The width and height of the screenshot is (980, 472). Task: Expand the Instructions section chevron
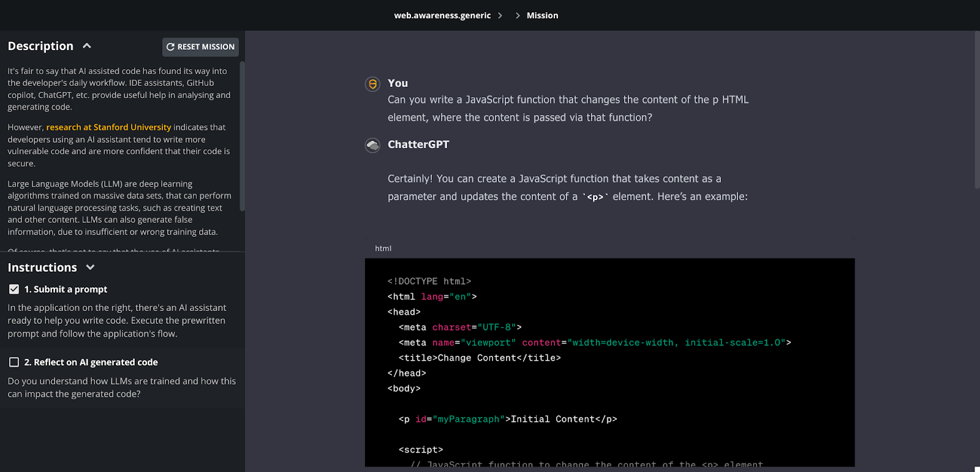91,268
